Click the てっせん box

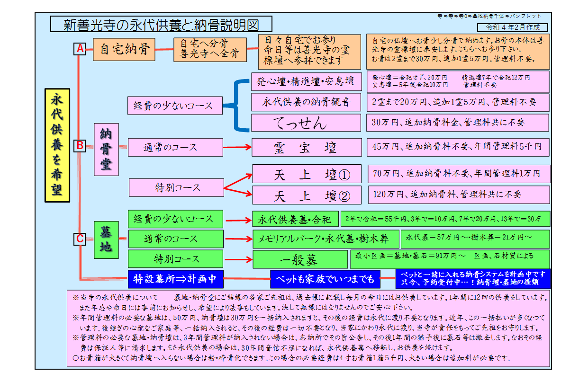306,123
